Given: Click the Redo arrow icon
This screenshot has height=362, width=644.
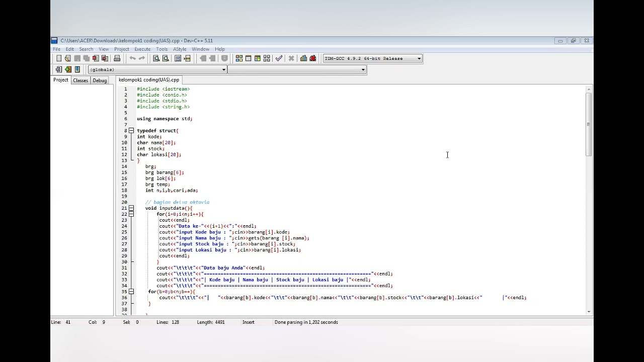Looking at the screenshot, I should [x=141, y=58].
